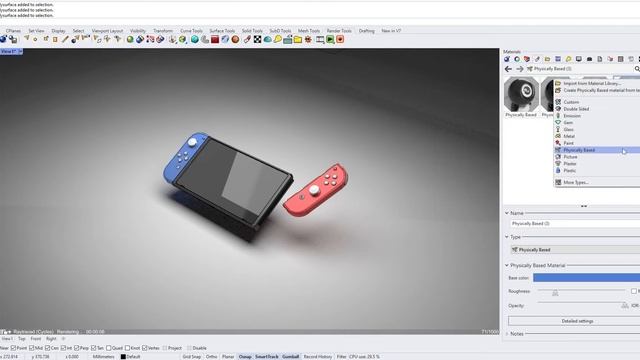Select Physically Based in the material type menu
This screenshot has width=640, height=360.
pyautogui.click(x=597, y=150)
